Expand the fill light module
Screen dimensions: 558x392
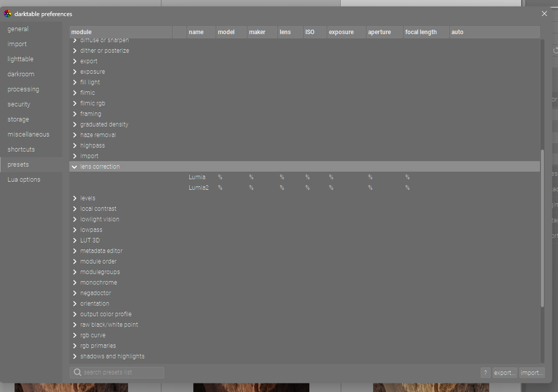coord(75,82)
